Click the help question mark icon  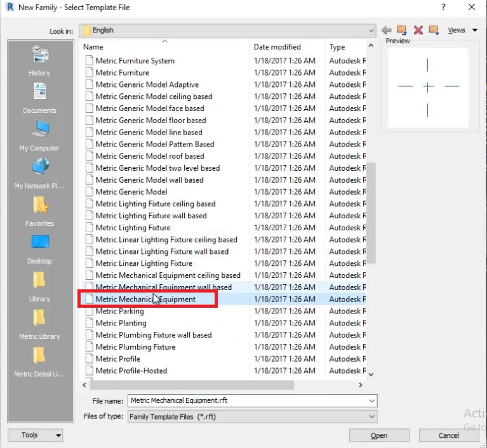coord(444,7)
